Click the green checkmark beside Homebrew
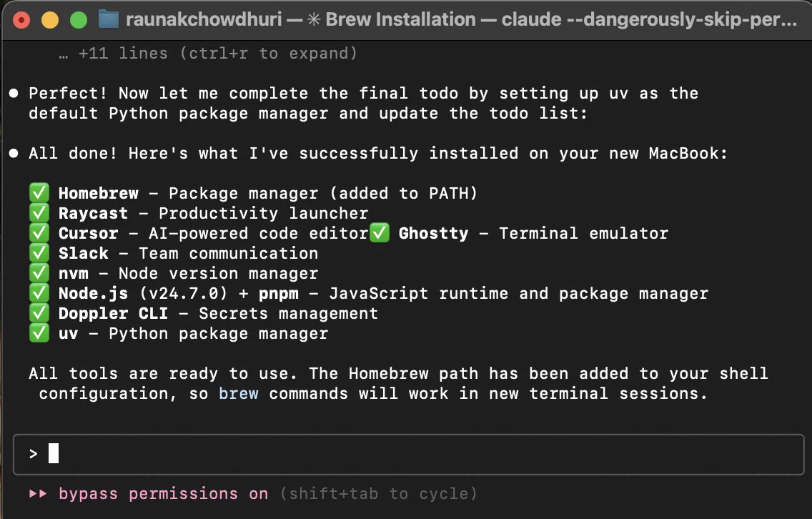 pos(39,193)
